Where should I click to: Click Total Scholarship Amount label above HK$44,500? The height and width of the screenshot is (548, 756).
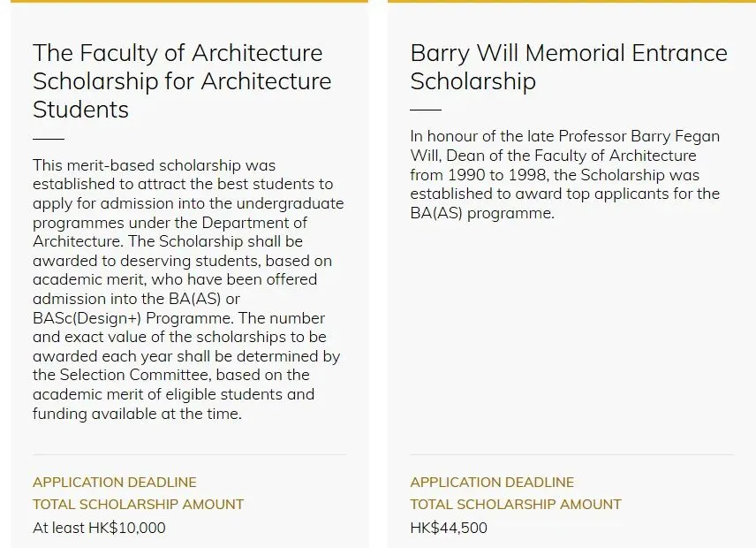coord(516,505)
